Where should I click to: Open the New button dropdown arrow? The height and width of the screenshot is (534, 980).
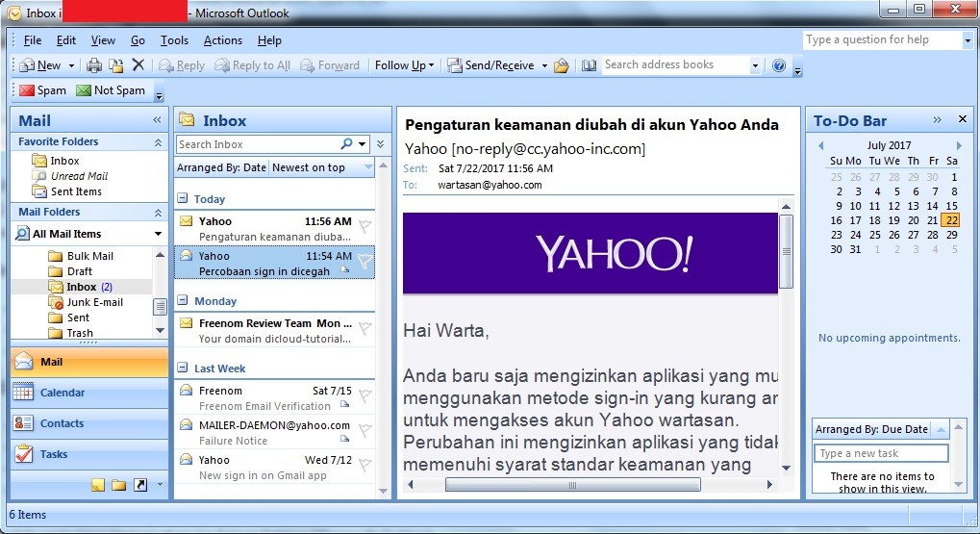coord(71,65)
